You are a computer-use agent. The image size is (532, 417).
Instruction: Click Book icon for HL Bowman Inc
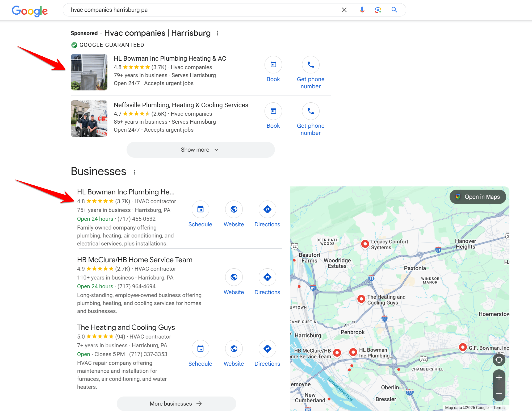point(273,65)
